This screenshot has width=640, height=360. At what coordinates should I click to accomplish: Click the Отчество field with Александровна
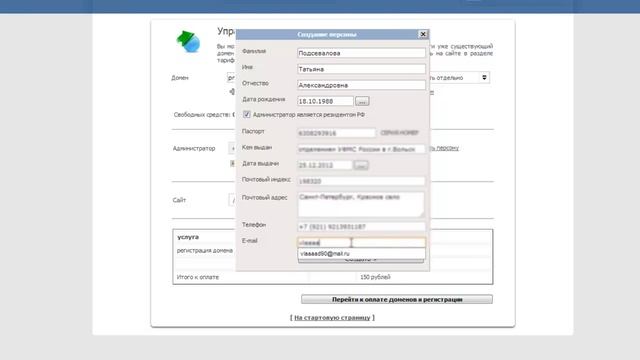click(x=361, y=85)
